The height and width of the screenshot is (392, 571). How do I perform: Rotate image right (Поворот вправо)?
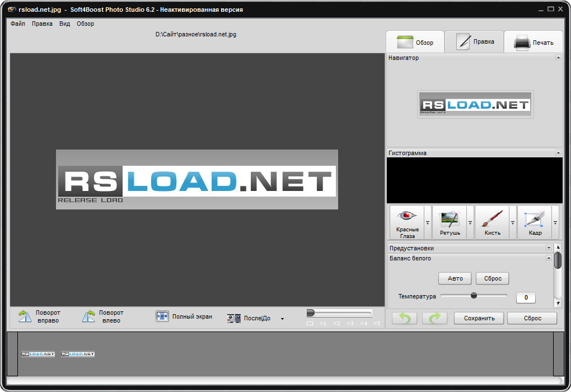(39, 316)
